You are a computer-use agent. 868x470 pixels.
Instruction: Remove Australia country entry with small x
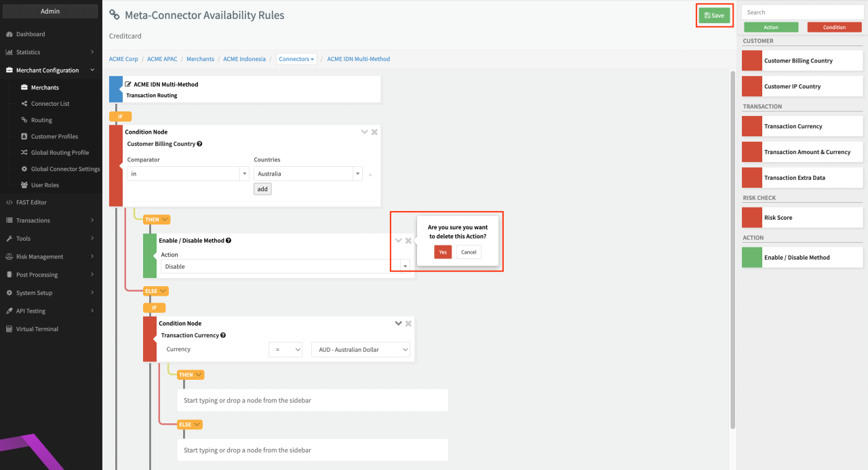coord(370,175)
